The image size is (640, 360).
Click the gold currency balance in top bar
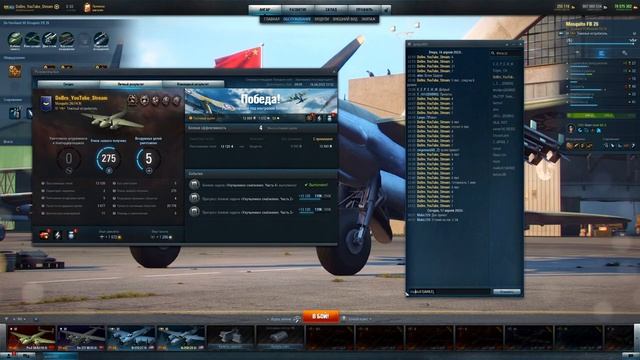pos(565,7)
